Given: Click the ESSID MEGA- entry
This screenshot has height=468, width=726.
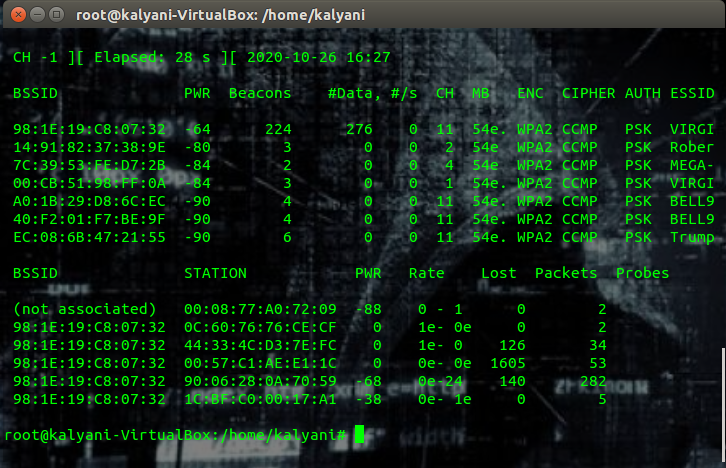Looking at the screenshot, I should coord(692,165).
